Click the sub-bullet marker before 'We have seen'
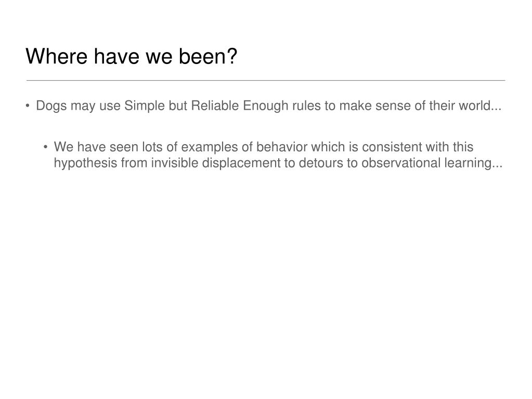Screen dimensions: 532x399 pos(45,147)
